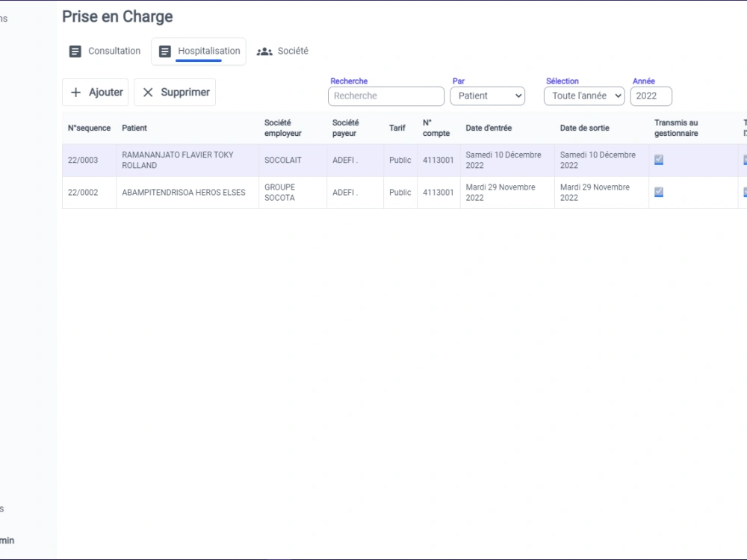Image resolution: width=747 pixels, height=560 pixels.
Task: Click the Prise en Charge page title
Action: [x=117, y=16]
